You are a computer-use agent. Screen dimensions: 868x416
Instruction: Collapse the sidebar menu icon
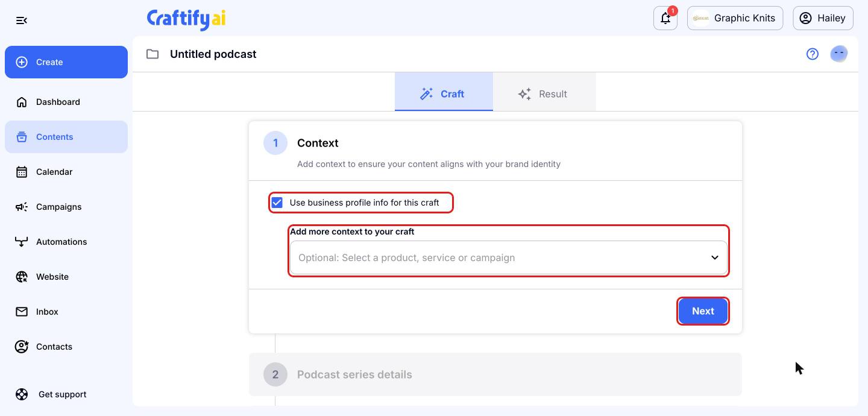click(22, 20)
